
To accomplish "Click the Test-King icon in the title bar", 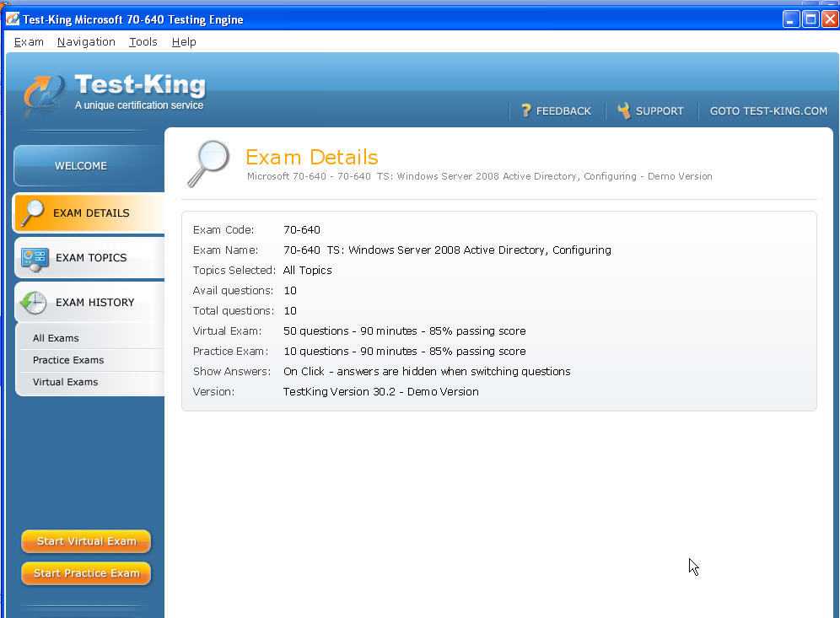I will (x=13, y=18).
